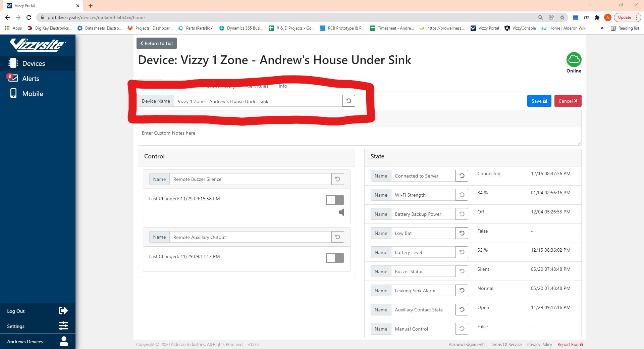
Task: Open the Mobile sidebar section
Action: (38, 93)
